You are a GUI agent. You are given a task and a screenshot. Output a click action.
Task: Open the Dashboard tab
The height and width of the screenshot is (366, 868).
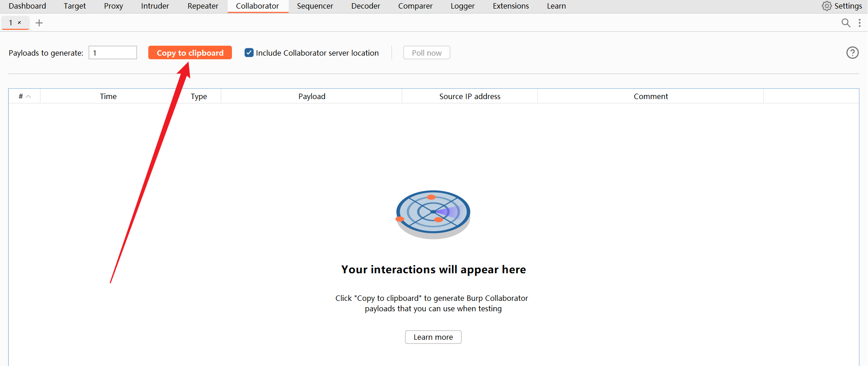click(x=27, y=6)
